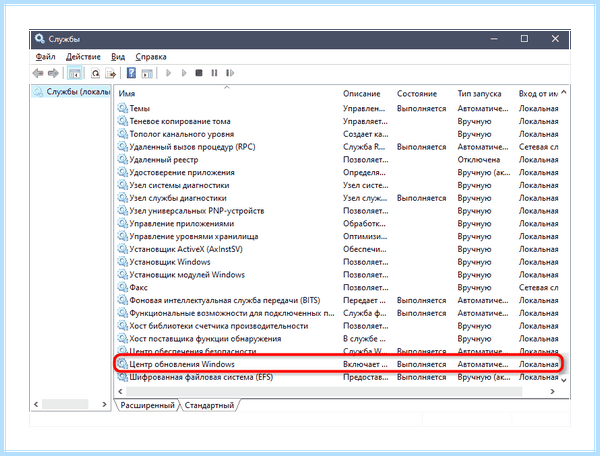600x456 pixels.
Task: Click gear icon beside Теневое копирование тома
Action: tap(122, 121)
